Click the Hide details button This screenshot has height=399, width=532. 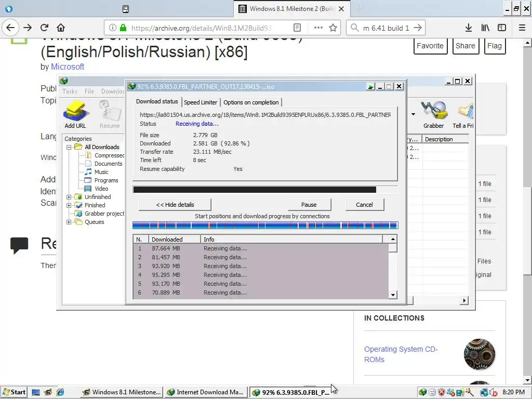click(175, 205)
